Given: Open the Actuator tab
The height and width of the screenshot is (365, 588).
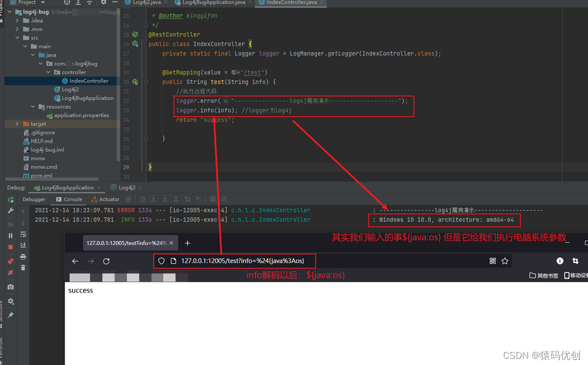Looking at the screenshot, I should click(x=105, y=199).
